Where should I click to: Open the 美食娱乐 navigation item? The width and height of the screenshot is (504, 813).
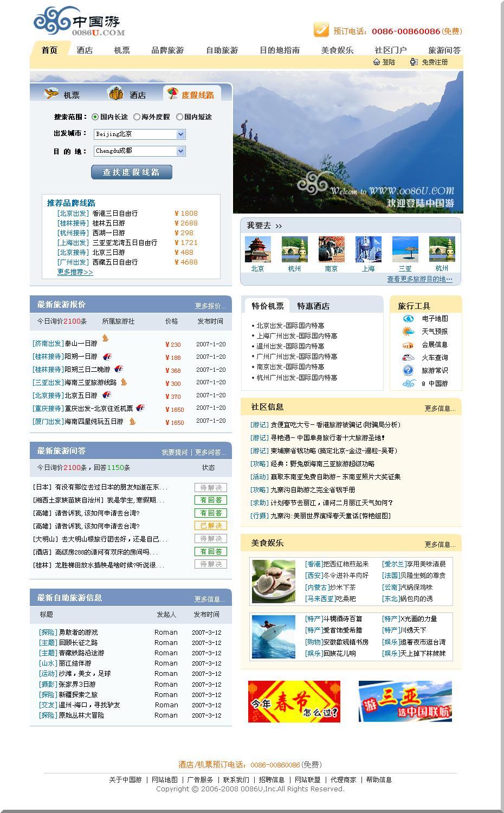pos(337,50)
